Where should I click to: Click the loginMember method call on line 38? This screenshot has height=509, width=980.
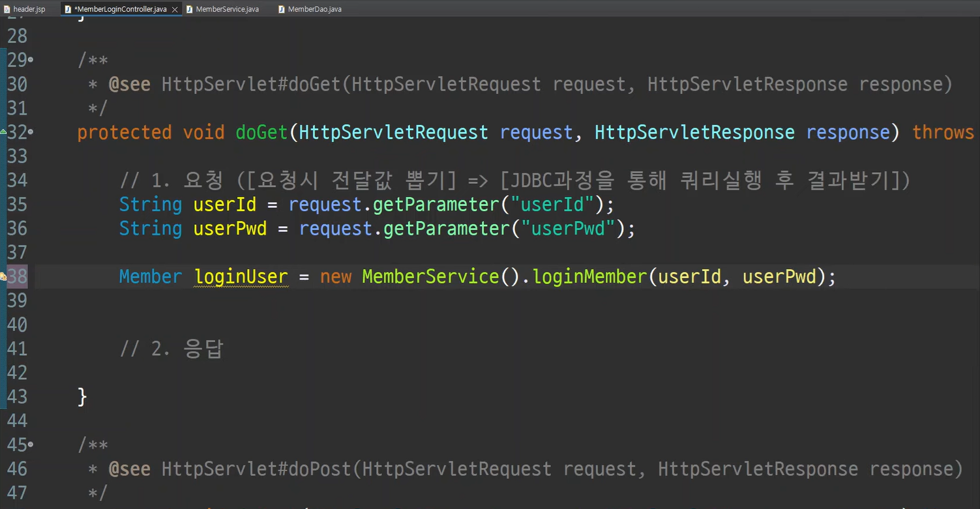coord(589,276)
